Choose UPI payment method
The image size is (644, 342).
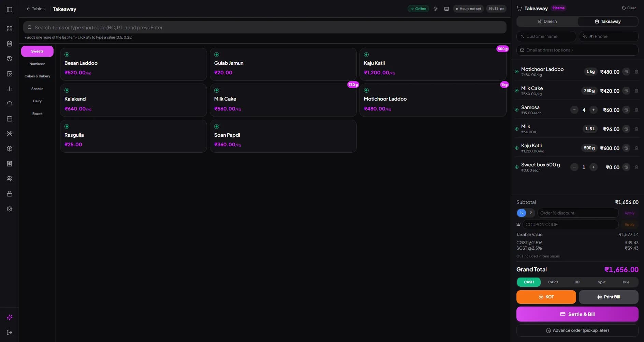click(x=577, y=282)
